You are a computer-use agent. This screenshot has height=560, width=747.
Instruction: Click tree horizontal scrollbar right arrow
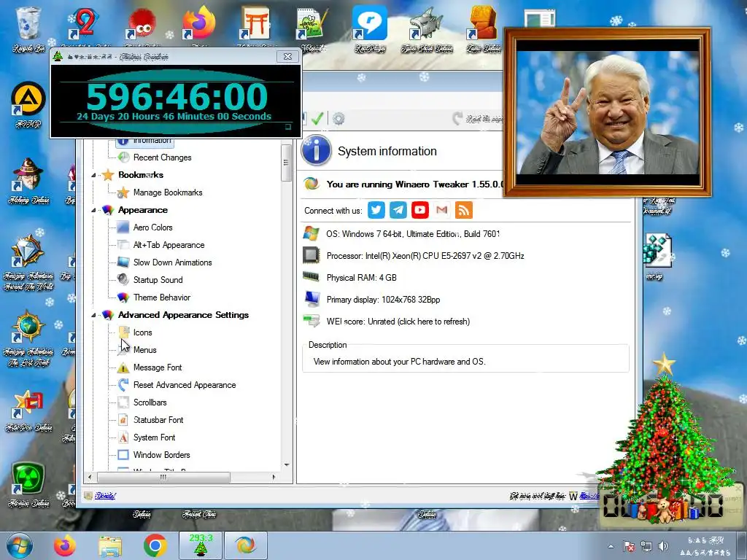coord(274,477)
